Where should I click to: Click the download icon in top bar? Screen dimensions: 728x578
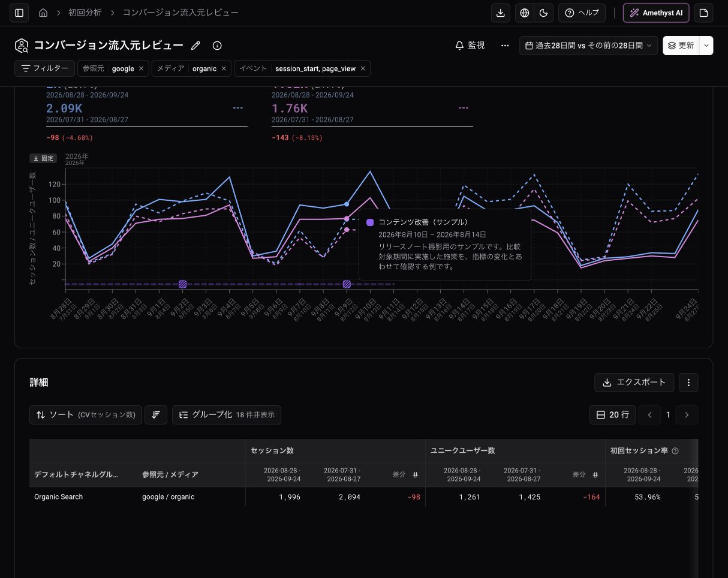pos(501,13)
